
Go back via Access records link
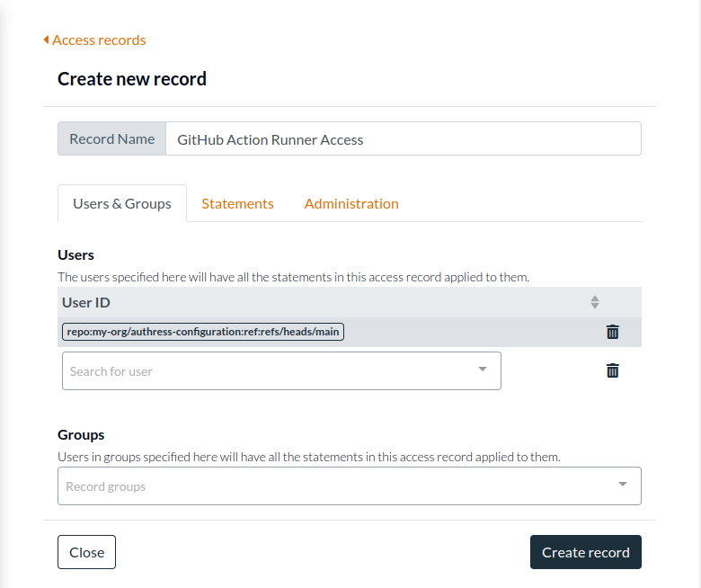(x=99, y=40)
